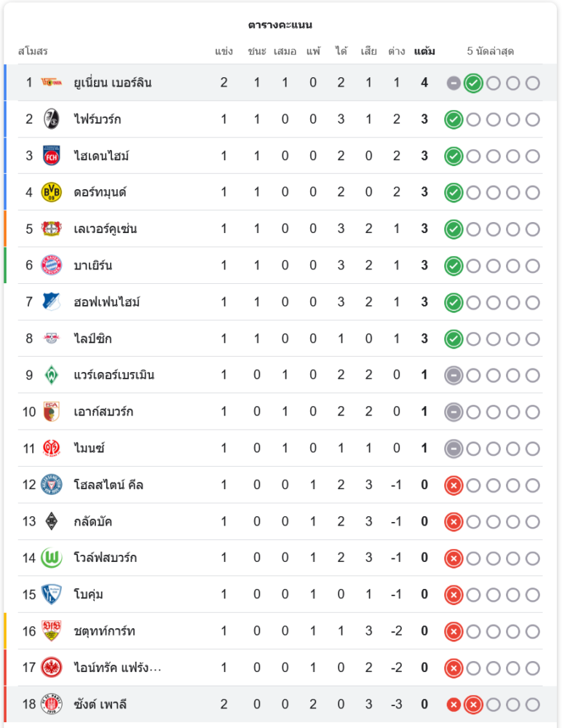Click Holstein Kiel's red loss result icon
Viewport: 562px width, 728px height.
pos(454,485)
